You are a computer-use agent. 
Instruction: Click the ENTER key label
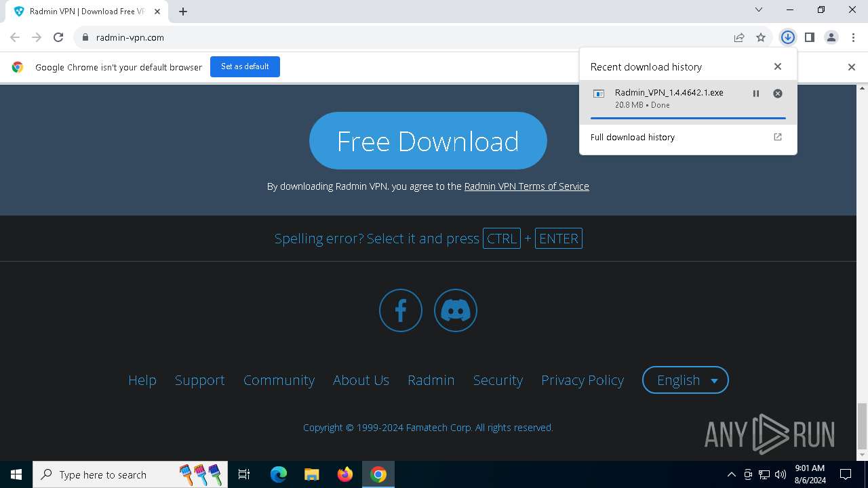(559, 239)
